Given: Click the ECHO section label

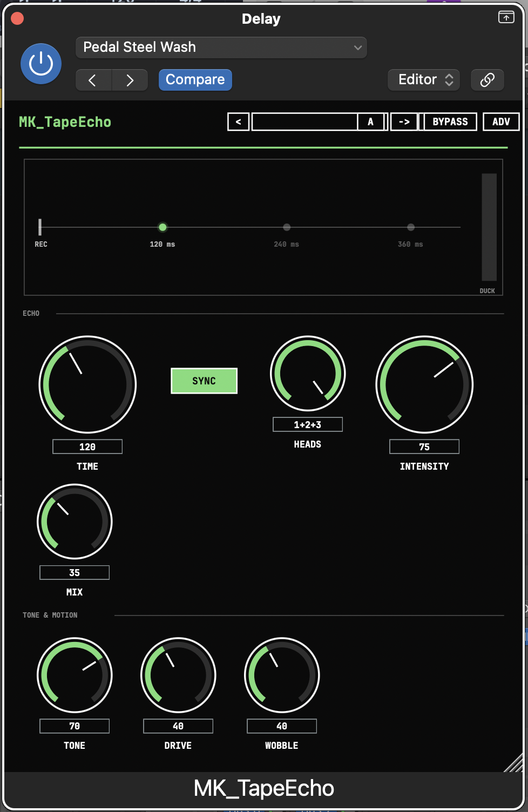Looking at the screenshot, I should (x=31, y=313).
